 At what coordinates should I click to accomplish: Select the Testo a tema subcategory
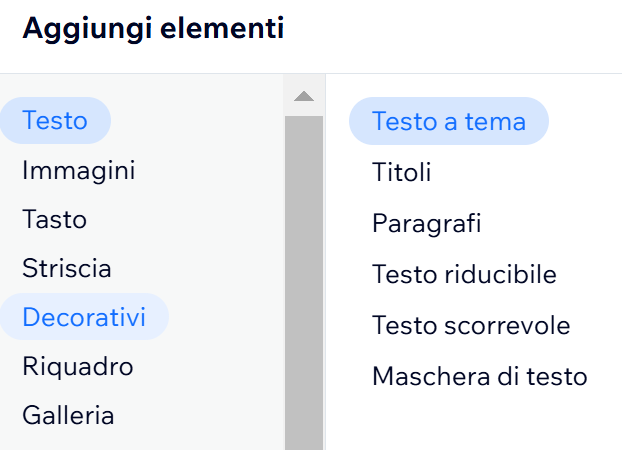tap(448, 121)
